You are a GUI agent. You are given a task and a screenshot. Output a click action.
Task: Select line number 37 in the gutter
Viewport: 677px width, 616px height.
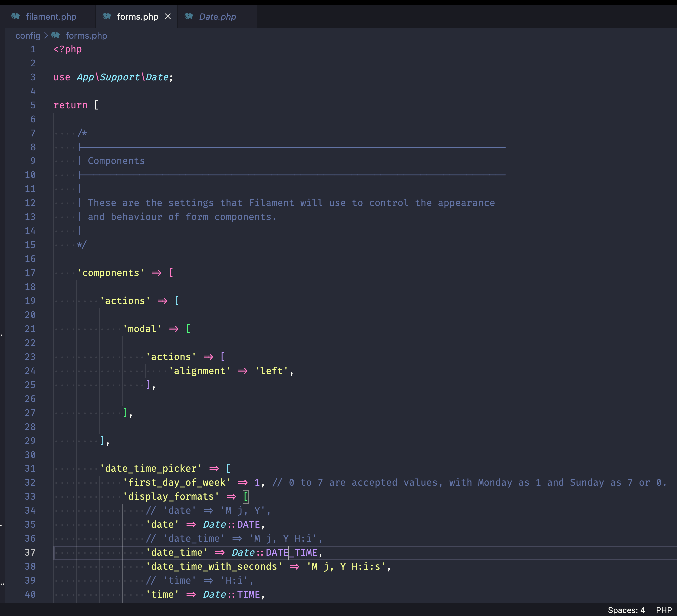tap(30, 552)
